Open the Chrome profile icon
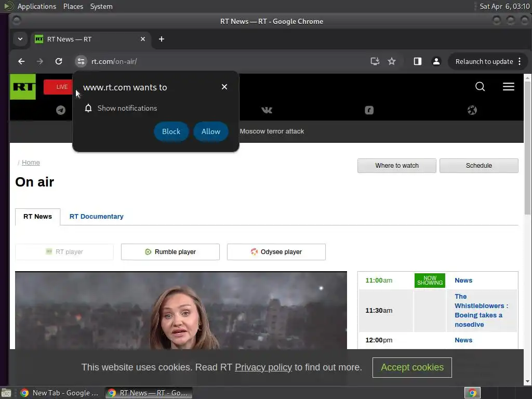The image size is (532, 399). (x=436, y=61)
